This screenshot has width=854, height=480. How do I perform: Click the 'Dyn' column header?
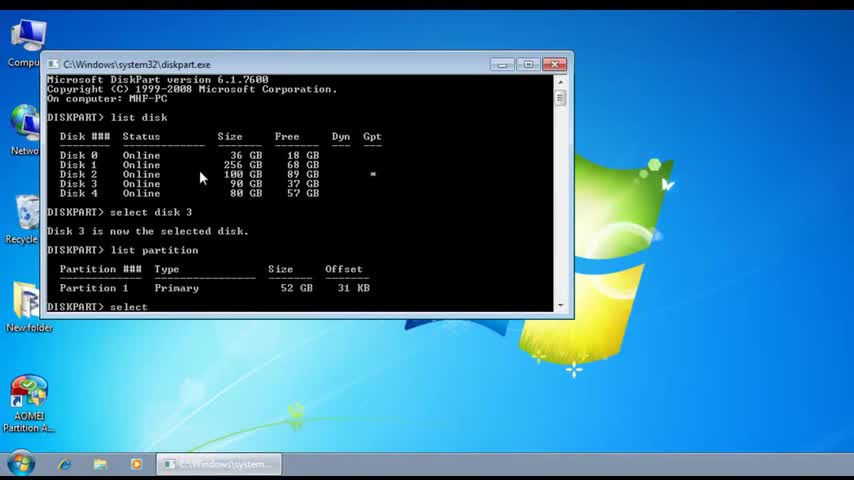[341, 137]
